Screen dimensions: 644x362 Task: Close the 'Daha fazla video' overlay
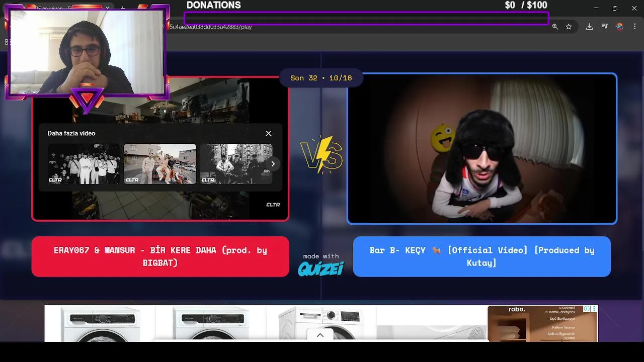(268, 133)
